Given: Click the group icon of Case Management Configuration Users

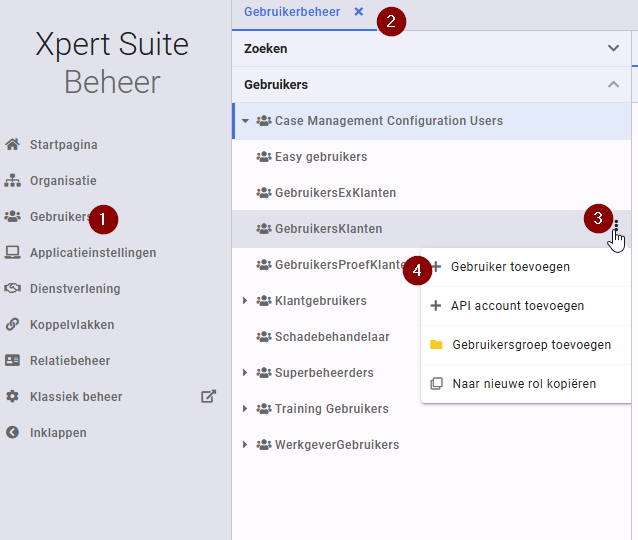Looking at the screenshot, I should (x=264, y=120).
